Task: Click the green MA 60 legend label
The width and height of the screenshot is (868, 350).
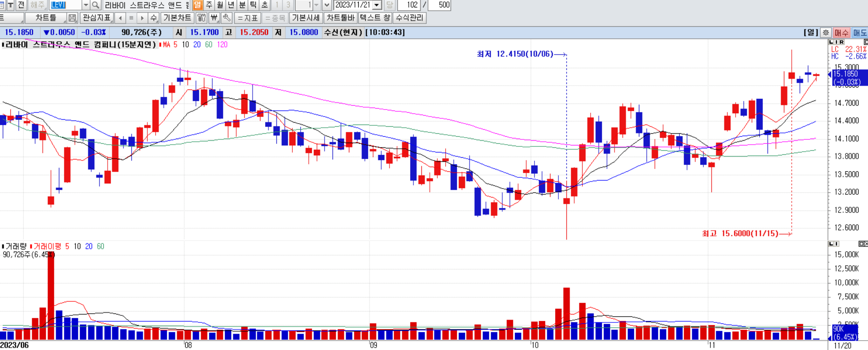Action: pyautogui.click(x=209, y=44)
